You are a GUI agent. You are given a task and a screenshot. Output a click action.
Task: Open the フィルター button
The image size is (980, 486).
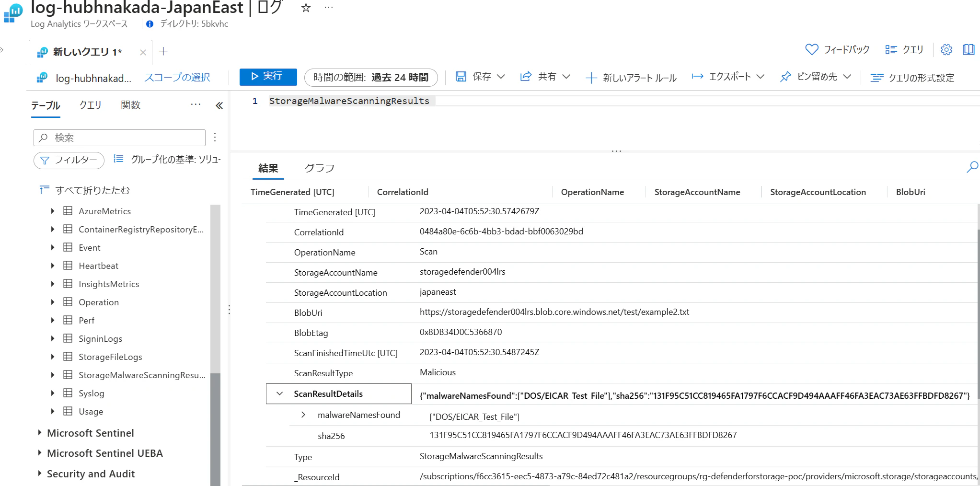(x=69, y=160)
